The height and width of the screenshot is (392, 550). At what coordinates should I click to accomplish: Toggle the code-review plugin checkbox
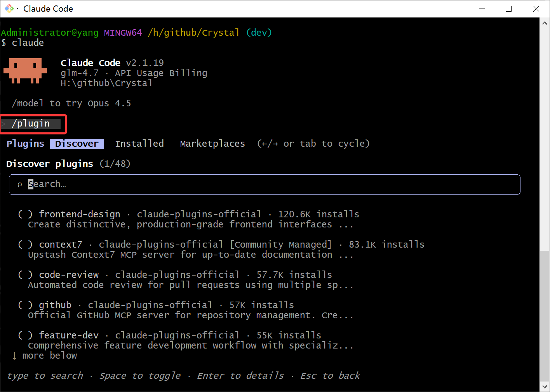[25, 275]
